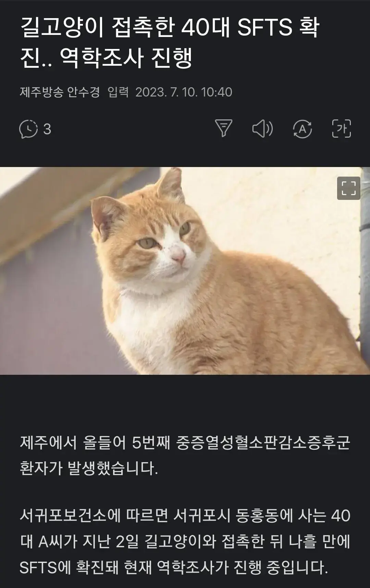Select the paragraph starting 서귀포보건소에 따르면
The image size is (370, 588).
pos(185,541)
